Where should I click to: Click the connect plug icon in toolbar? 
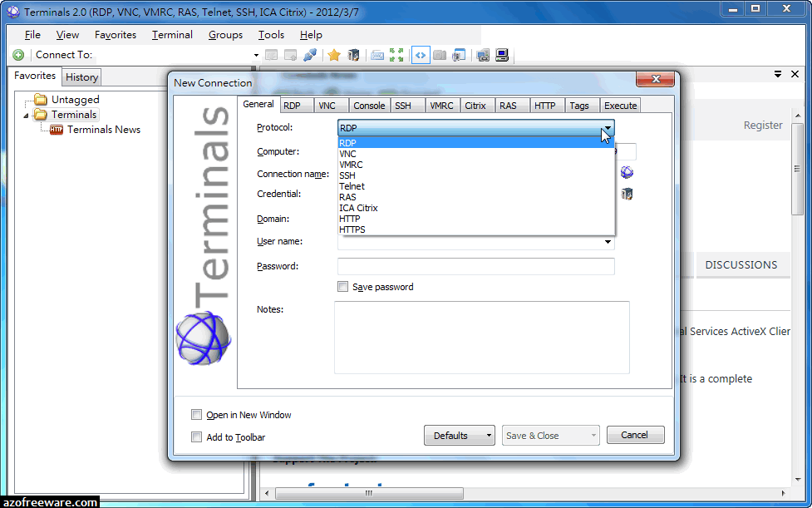(310, 55)
